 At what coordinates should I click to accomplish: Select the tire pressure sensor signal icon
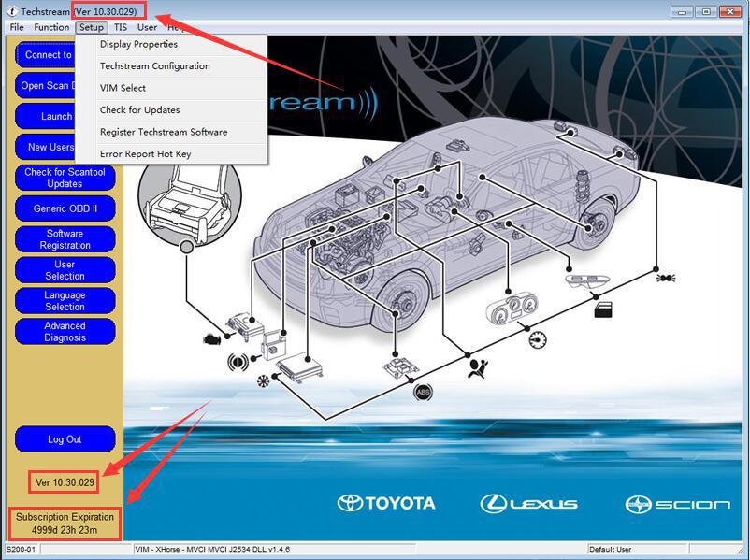238,362
